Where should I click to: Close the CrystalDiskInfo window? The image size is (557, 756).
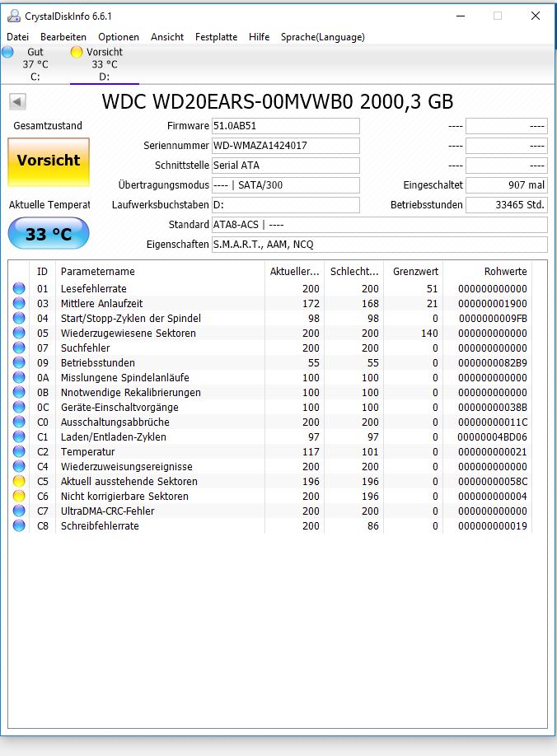pyautogui.click(x=536, y=16)
